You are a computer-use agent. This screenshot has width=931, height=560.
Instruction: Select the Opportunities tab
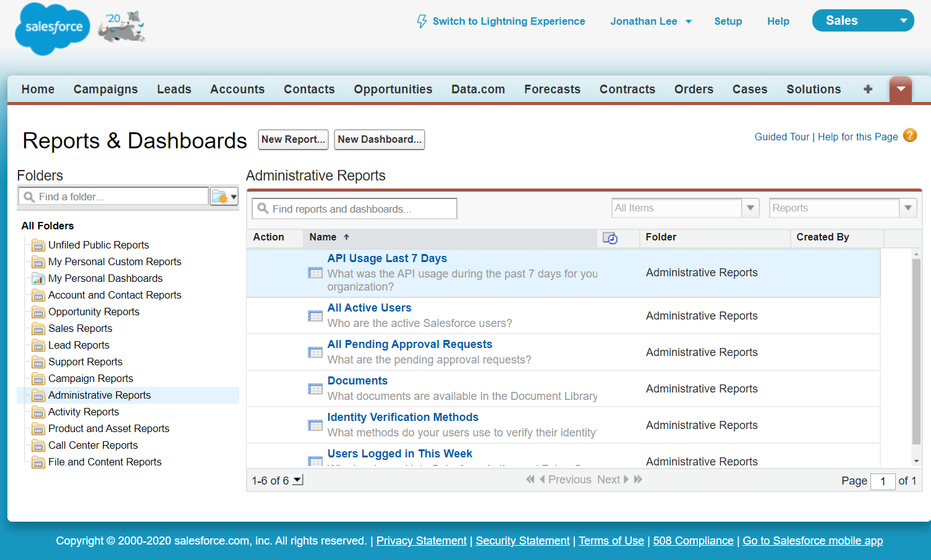(393, 89)
